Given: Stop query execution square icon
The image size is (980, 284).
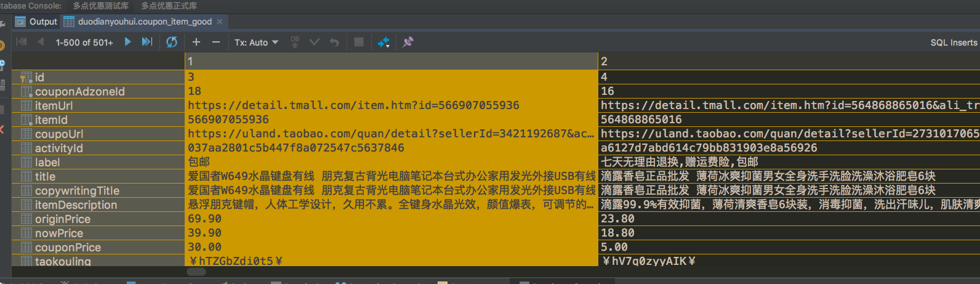Looking at the screenshot, I should (359, 42).
